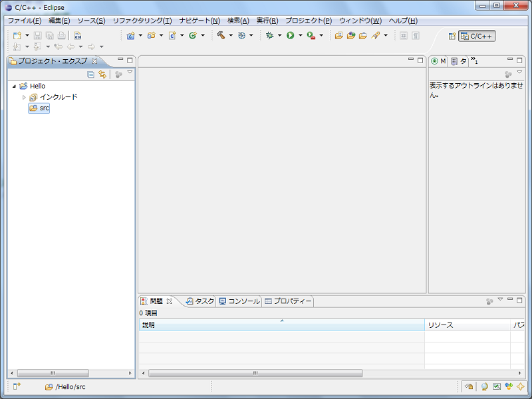The width and height of the screenshot is (532, 399).
Task: Open the プロジェクト(P) menu
Action: (308, 21)
